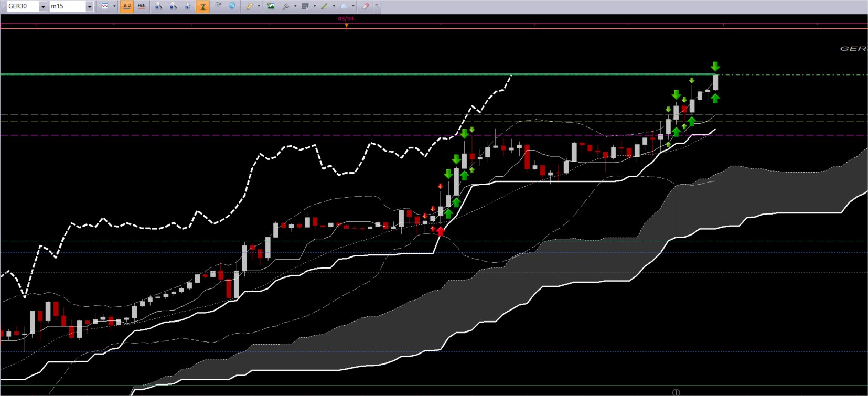Screen dimensions: 868x396
Task: Click the first cursor-mode icon after Ask
Action: point(158,6)
